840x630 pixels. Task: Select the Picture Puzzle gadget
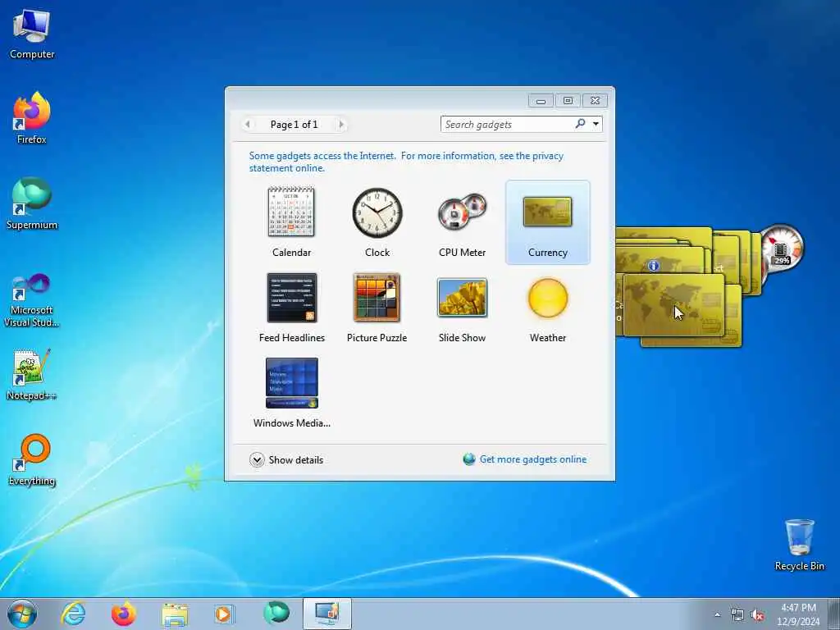click(x=377, y=308)
